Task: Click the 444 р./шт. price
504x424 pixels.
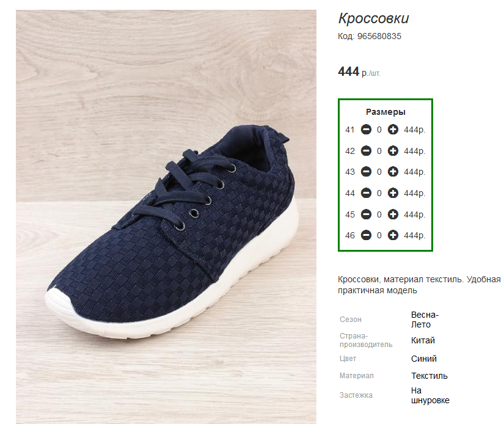Action: point(359,72)
